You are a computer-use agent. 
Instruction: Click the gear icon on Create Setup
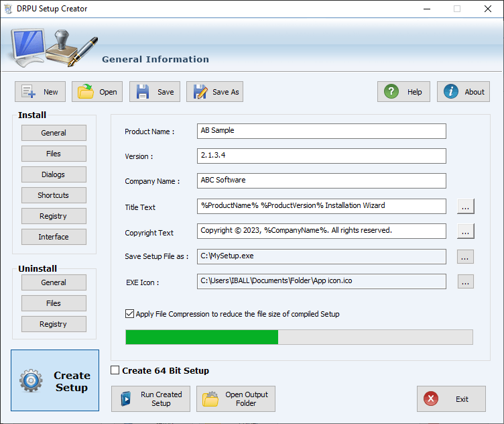[31, 380]
